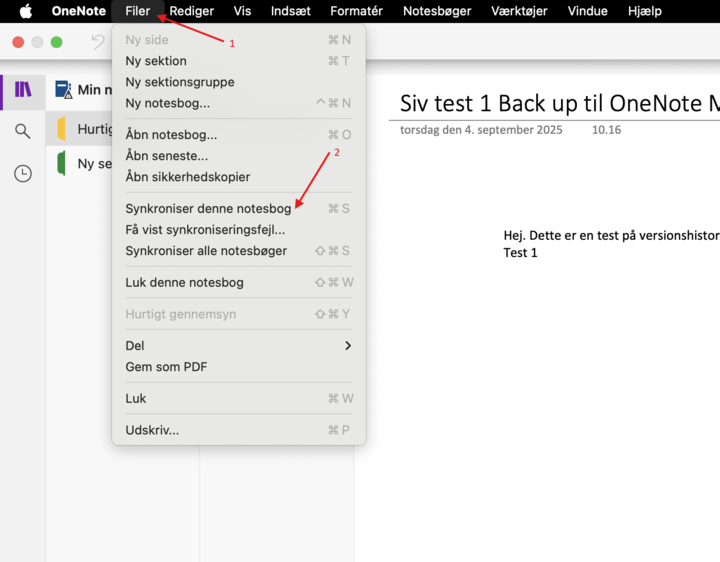Select Luk denne notesbog
720x562 pixels.
pyautogui.click(x=184, y=283)
